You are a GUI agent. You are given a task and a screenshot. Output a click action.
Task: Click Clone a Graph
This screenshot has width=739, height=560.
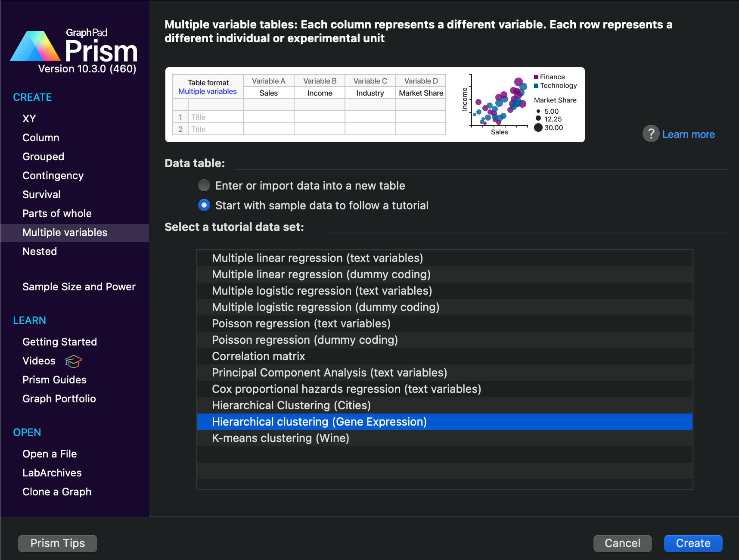point(57,492)
